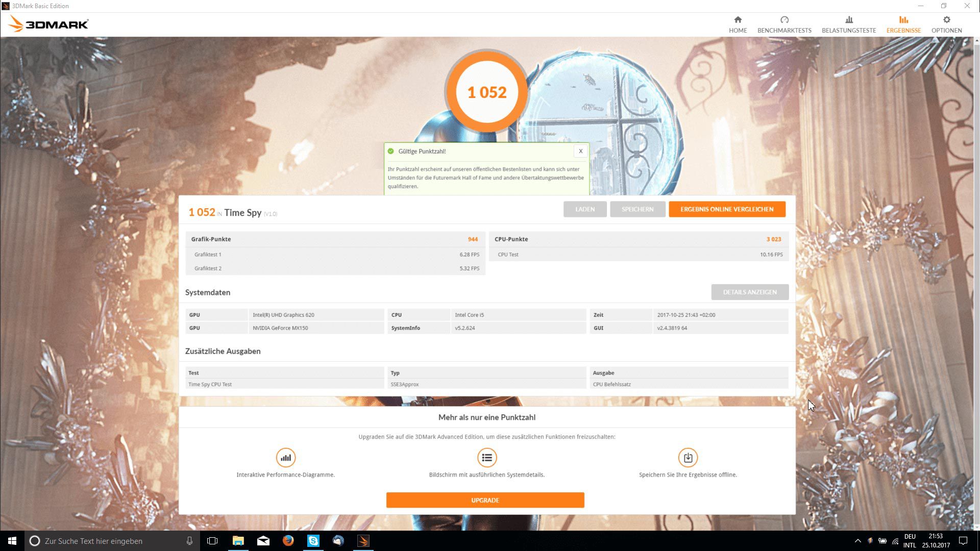The height and width of the screenshot is (551, 980).
Task: Click the SSE3Approx type cell
Action: point(486,384)
